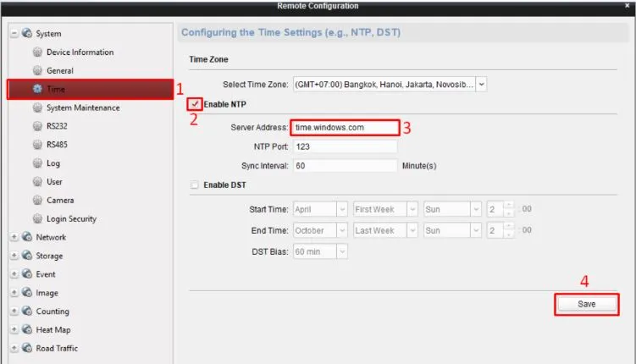Viewport: 636px width, 364px height.
Task: Enable the DST checkbox
Action: (196, 185)
